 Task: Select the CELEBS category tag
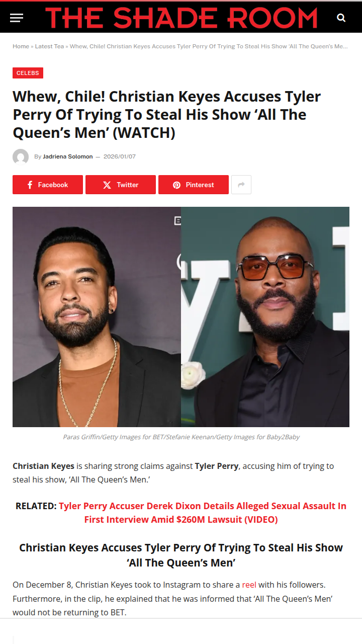click(x=28, y=73)
